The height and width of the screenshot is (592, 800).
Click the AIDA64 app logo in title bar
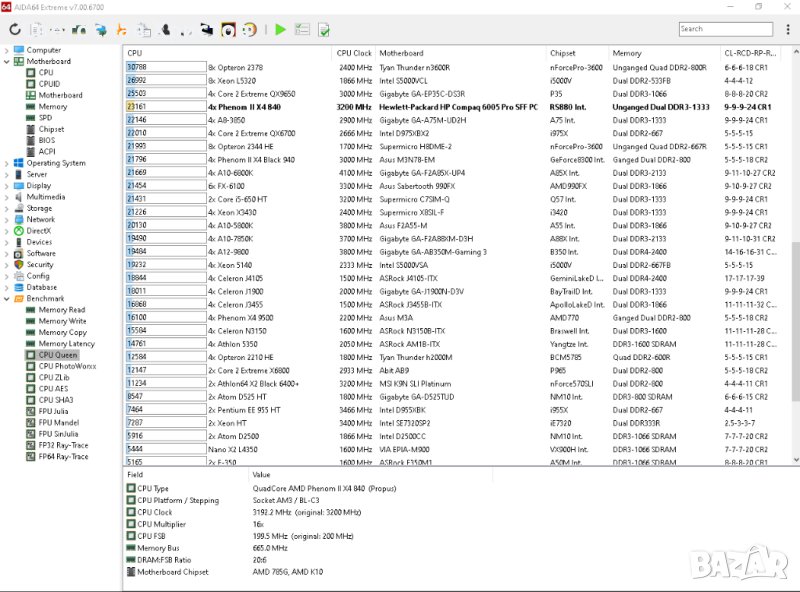[x=7, y=7]
